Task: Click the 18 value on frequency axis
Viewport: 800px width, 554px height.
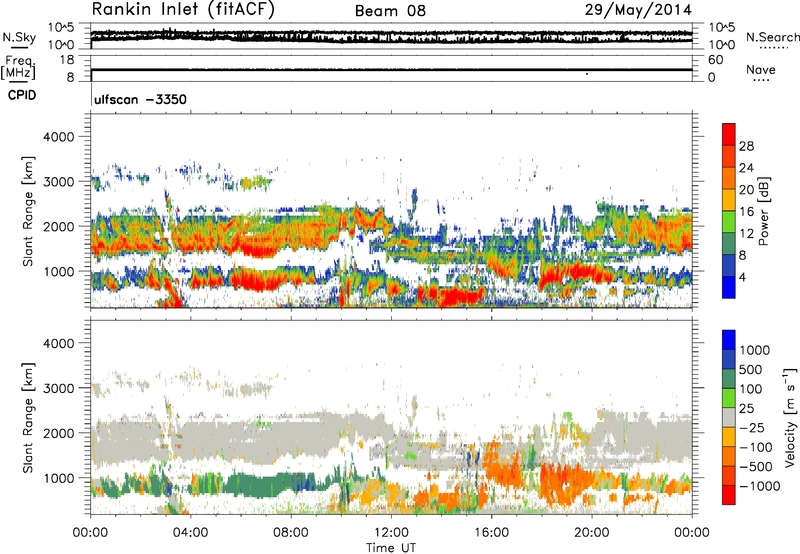Action: (67, 60)
